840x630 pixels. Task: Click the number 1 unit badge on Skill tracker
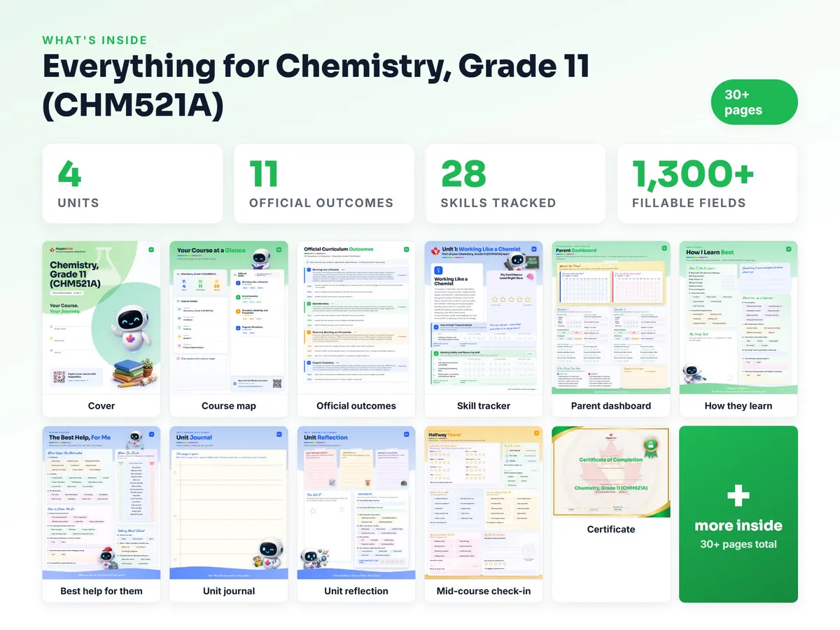click(438, 269)
